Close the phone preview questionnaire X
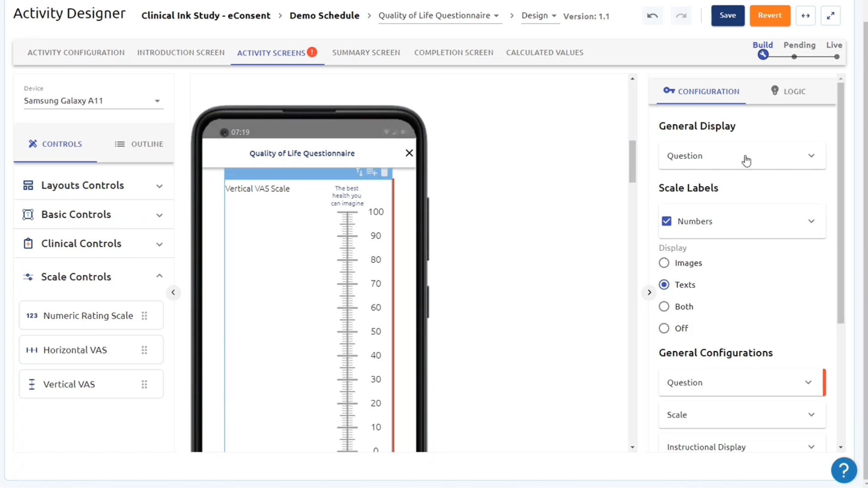868x488 pixels. point(409,153)
